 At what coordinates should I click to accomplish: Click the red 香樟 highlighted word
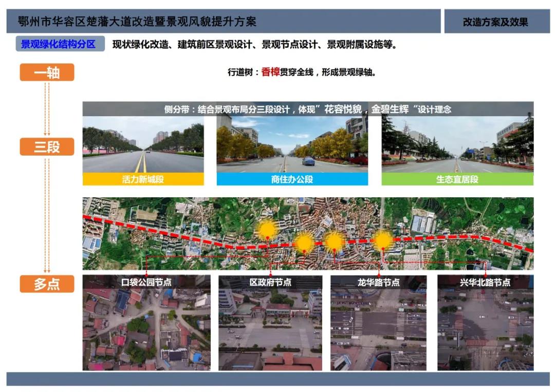point(270,72)
